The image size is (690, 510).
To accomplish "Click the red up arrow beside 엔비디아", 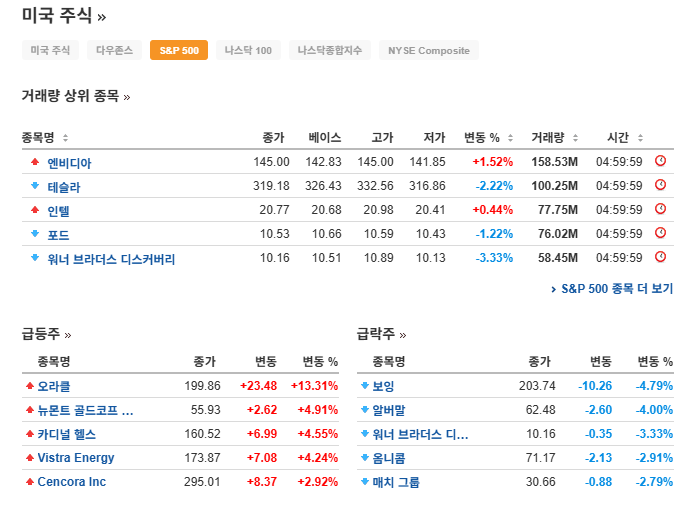I will (x=35, y=162).
